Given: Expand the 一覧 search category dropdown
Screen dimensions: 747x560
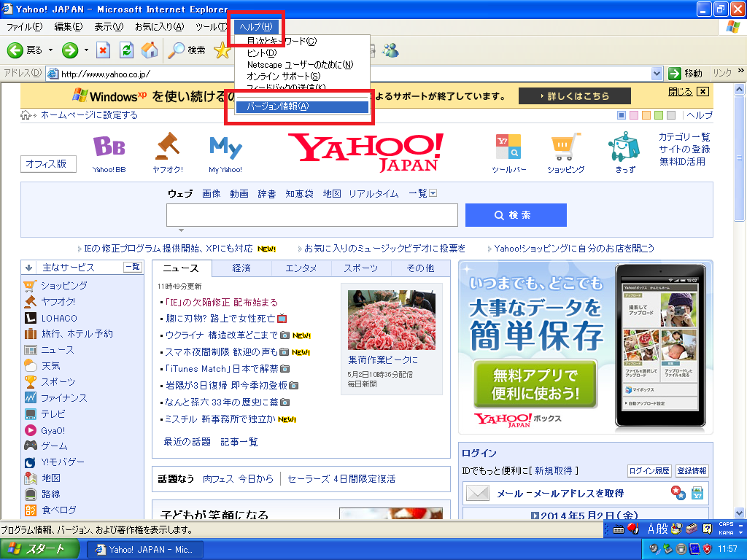Looking at the screenshot, I should point(433,192).
